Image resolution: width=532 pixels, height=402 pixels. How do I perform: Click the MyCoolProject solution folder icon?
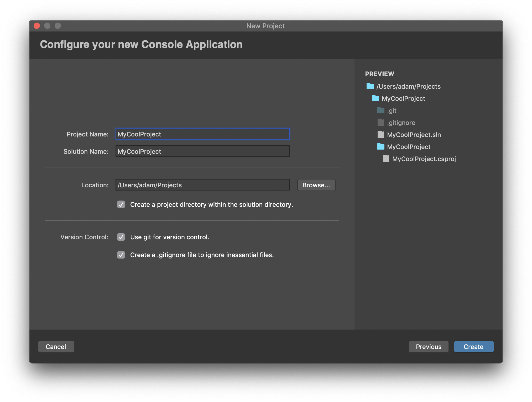tap(376, 98)
